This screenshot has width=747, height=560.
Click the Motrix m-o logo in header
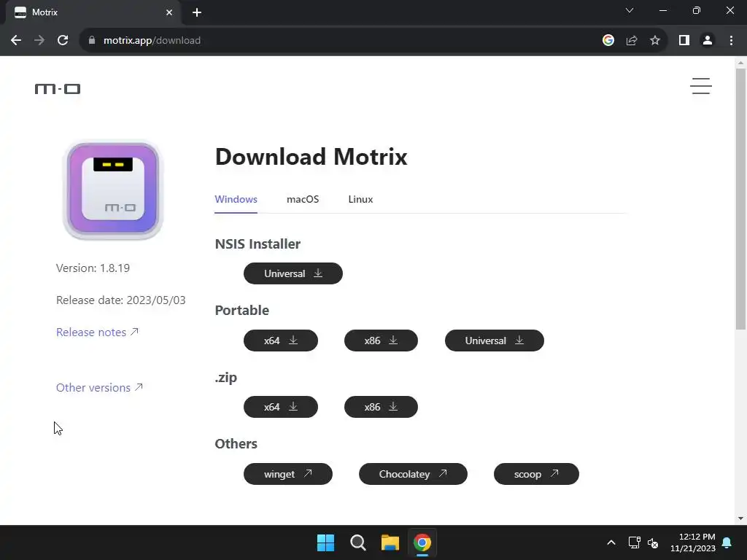click(58, 88)
